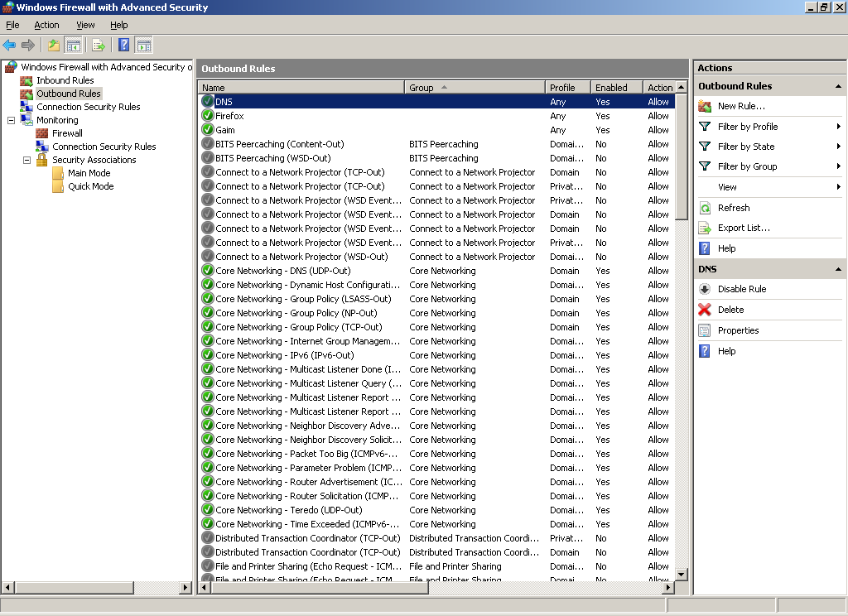Click the Help icon in the DNS actions section

tap(705, 351)
